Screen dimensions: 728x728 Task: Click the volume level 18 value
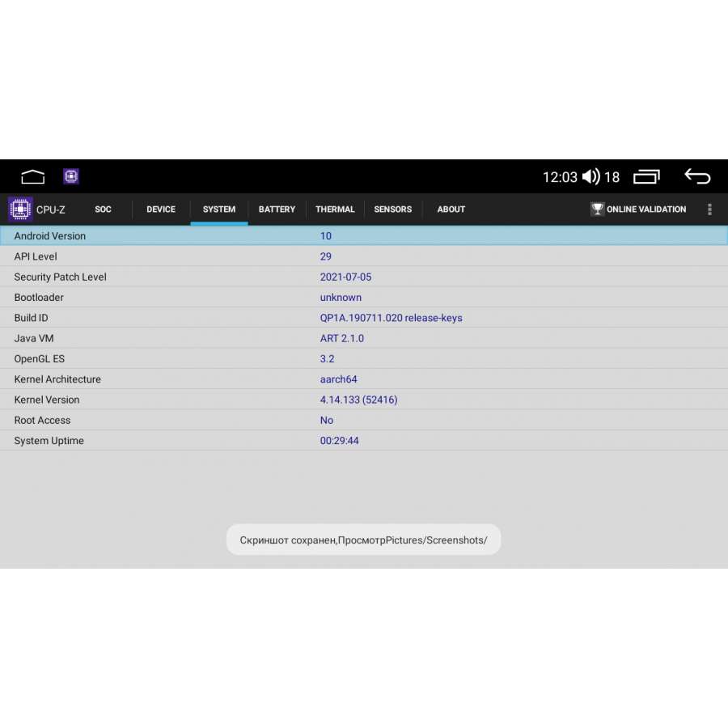(612, 177)
